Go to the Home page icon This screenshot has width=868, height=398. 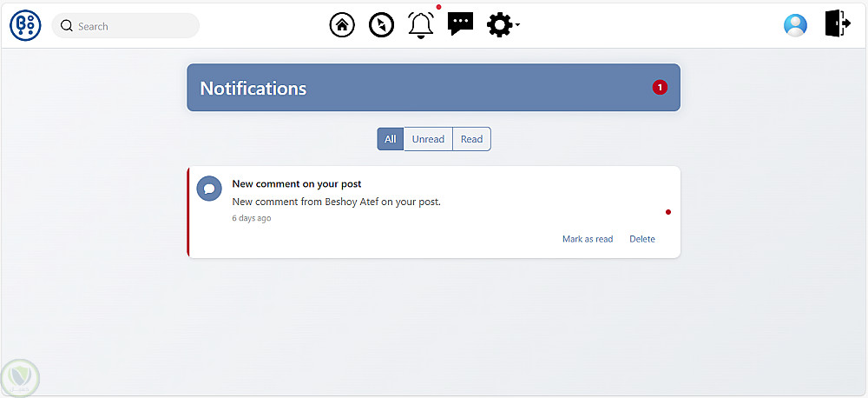click(x=342, y=25)
